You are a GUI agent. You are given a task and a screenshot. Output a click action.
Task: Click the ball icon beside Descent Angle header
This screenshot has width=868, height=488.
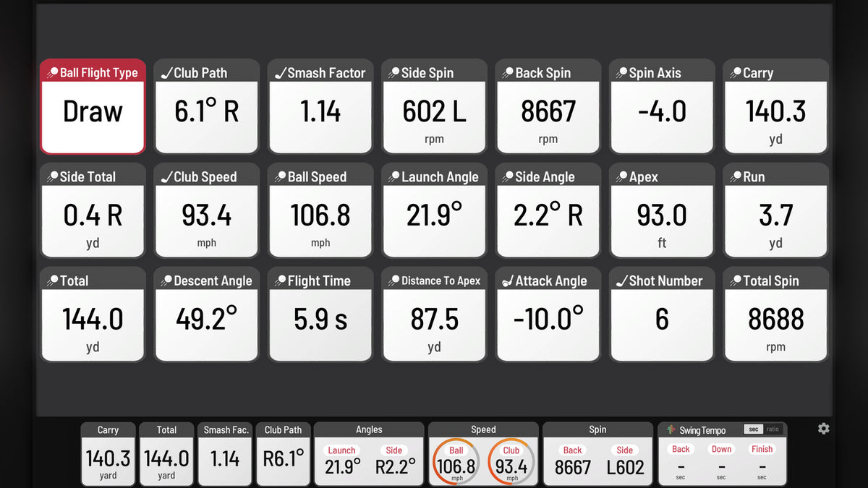point(167,281)
